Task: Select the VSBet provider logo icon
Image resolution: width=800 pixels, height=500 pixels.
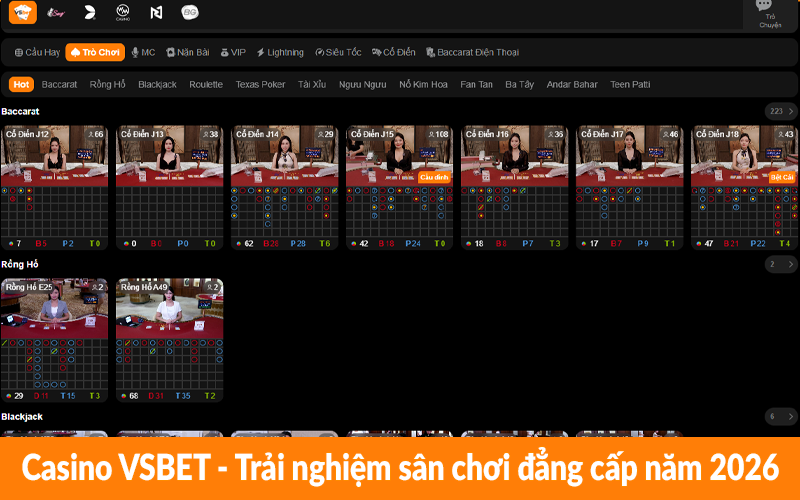Action: tap(23, 12)
